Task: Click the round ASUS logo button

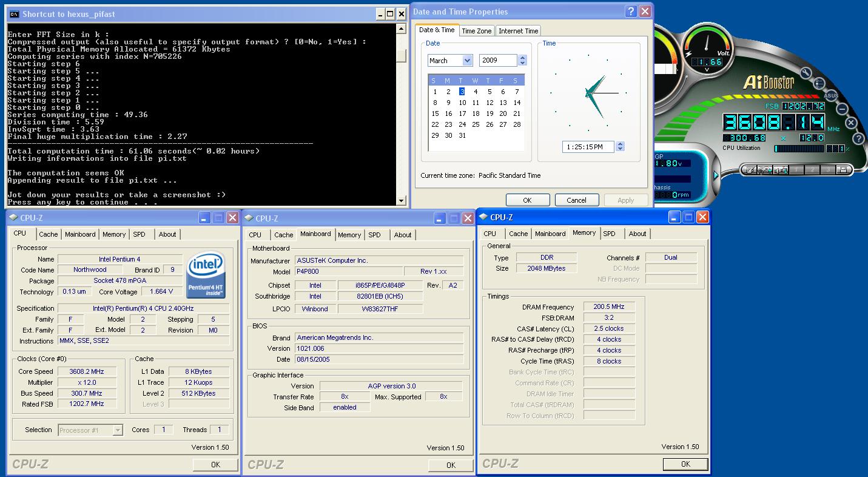Action: pos(831,95)
